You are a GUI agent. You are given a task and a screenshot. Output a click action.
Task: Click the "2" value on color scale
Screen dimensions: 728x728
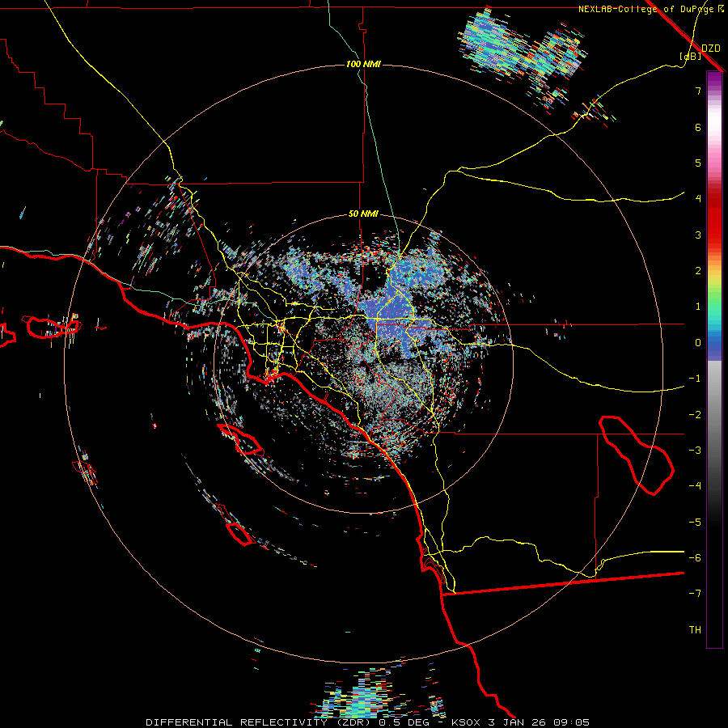tap(698, 271)
